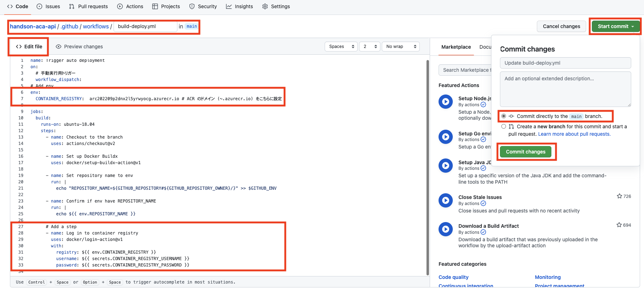Screen dimensions: 644x291
Task: Select the Edit file tab
Action: coord(29,47)
